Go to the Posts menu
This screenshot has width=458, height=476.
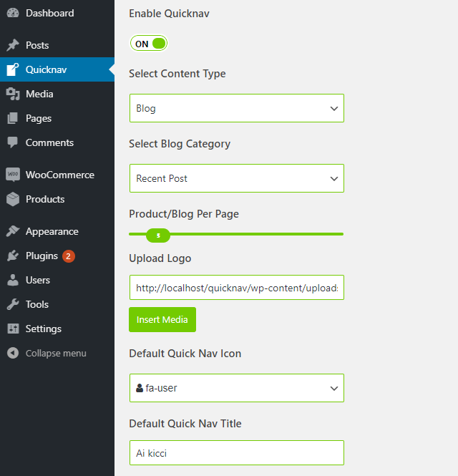57,45
